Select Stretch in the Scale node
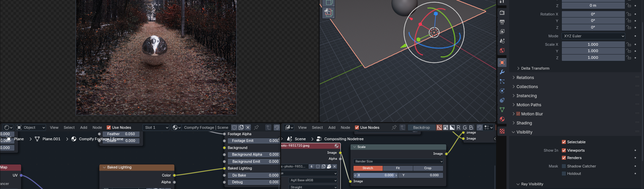 pos(368,168)
